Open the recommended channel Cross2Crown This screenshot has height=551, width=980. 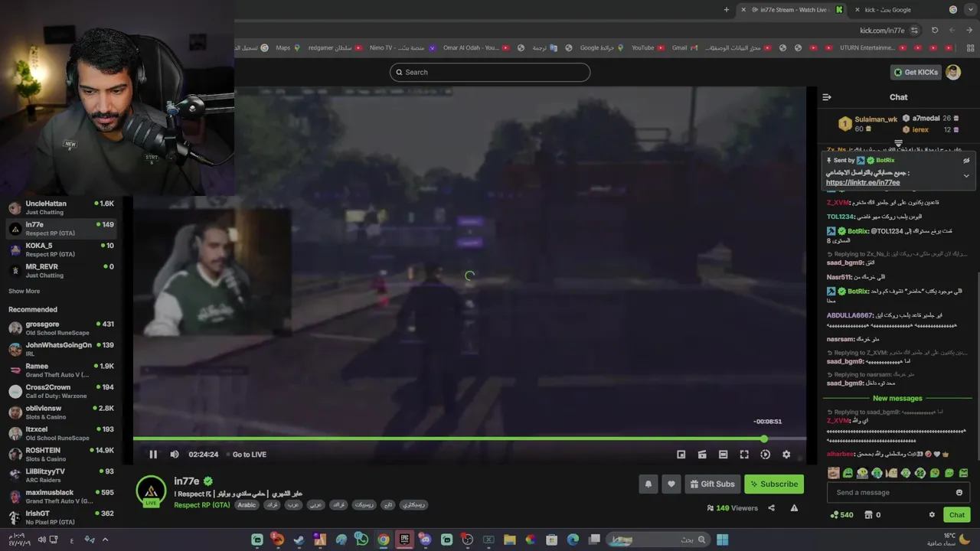61,391
